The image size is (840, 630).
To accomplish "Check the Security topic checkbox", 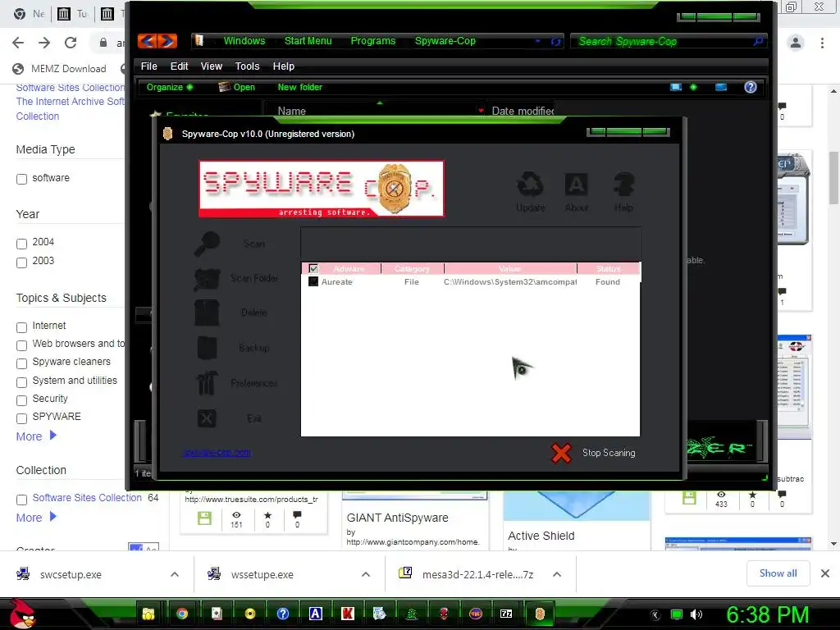I will click(x=21, y=400).
